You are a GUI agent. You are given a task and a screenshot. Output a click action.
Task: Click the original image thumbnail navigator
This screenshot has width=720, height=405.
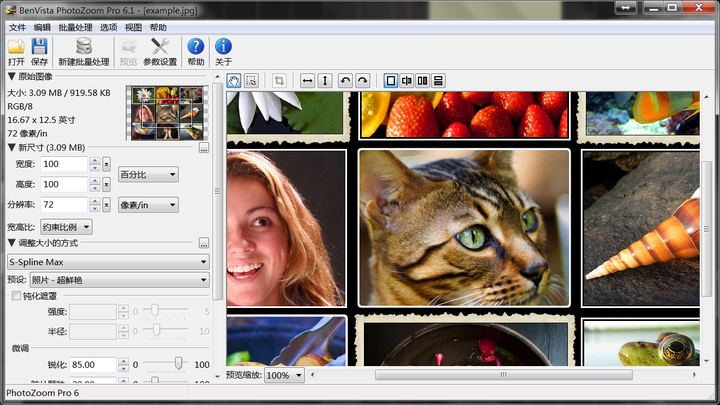click(x=167, y=113)
